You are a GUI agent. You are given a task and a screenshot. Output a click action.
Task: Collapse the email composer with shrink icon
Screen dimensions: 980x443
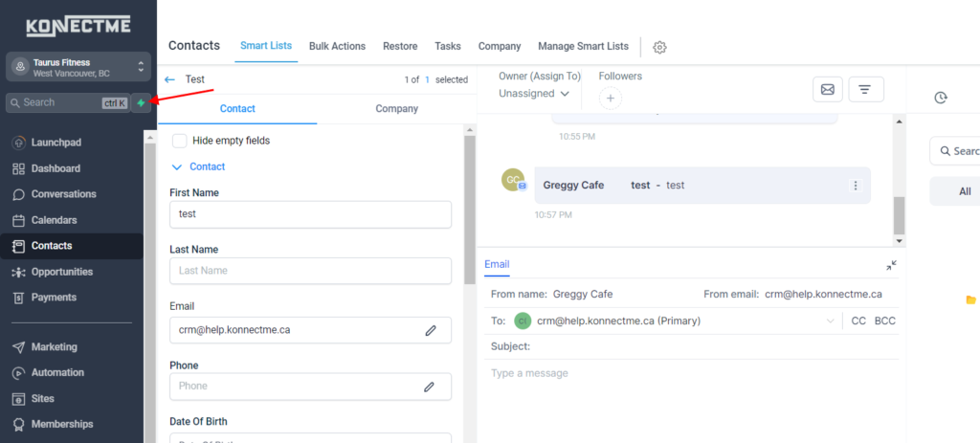coord(891,265)
